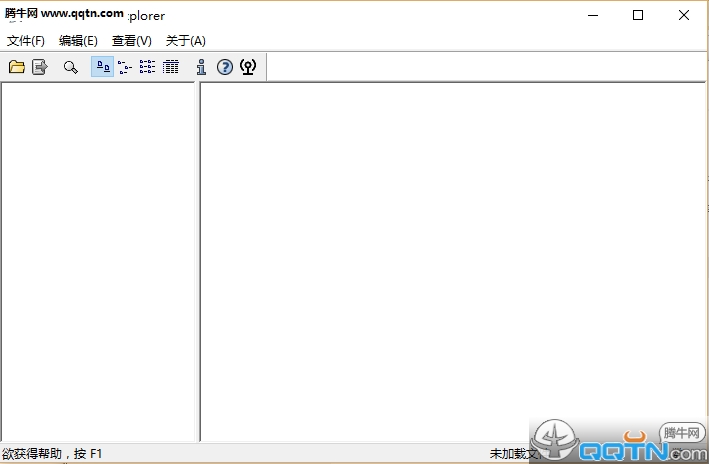This screenshot has height=464, width=709.
Task: Toggle the highlighted large icons view button
Action: tap(102, 67)
